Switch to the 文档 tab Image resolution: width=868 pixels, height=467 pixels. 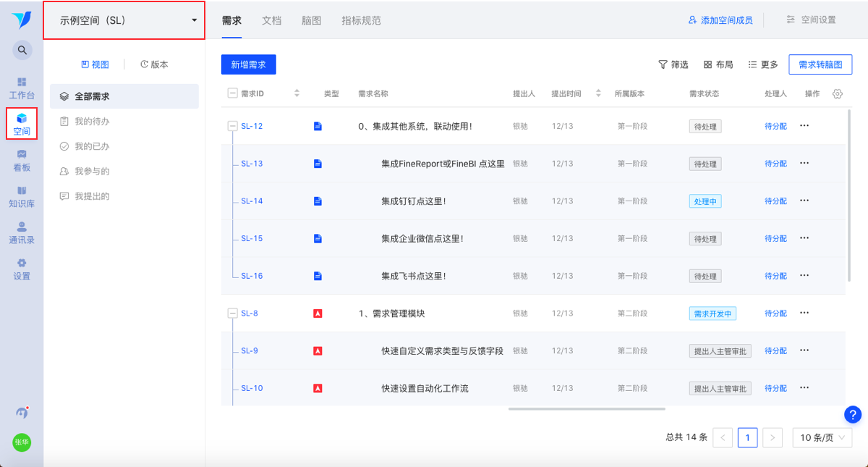[x=271, y=20]
